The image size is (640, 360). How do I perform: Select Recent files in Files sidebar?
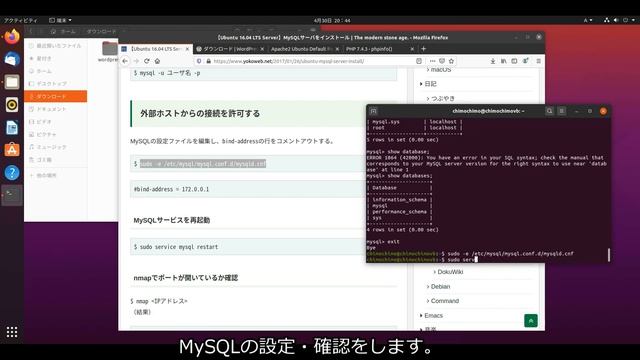(x=56, y=46)
